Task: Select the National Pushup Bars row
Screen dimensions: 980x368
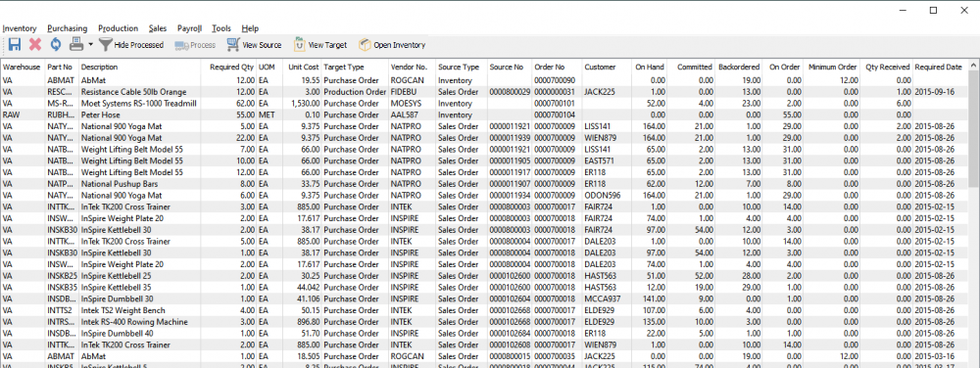Action: tap(484, 183)
